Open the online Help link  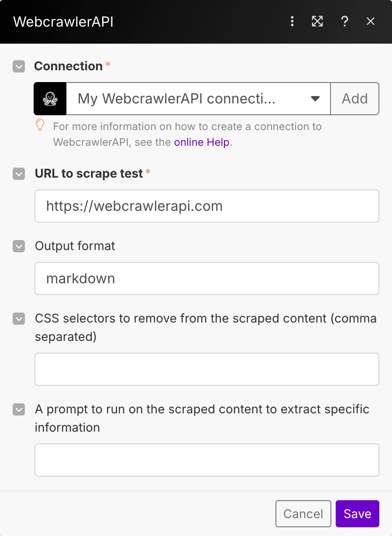click(201, 142)
